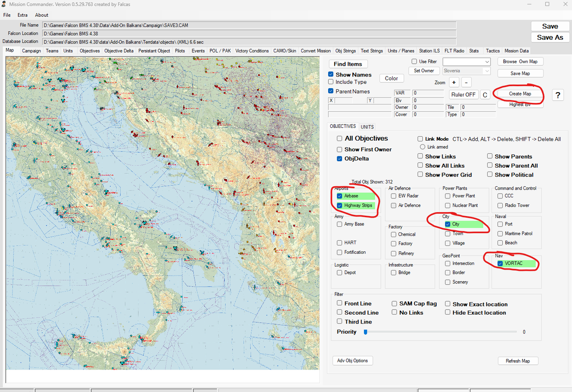572x392 pixels.
Task: Check the Nuclear Plant option
Action: 447,205
